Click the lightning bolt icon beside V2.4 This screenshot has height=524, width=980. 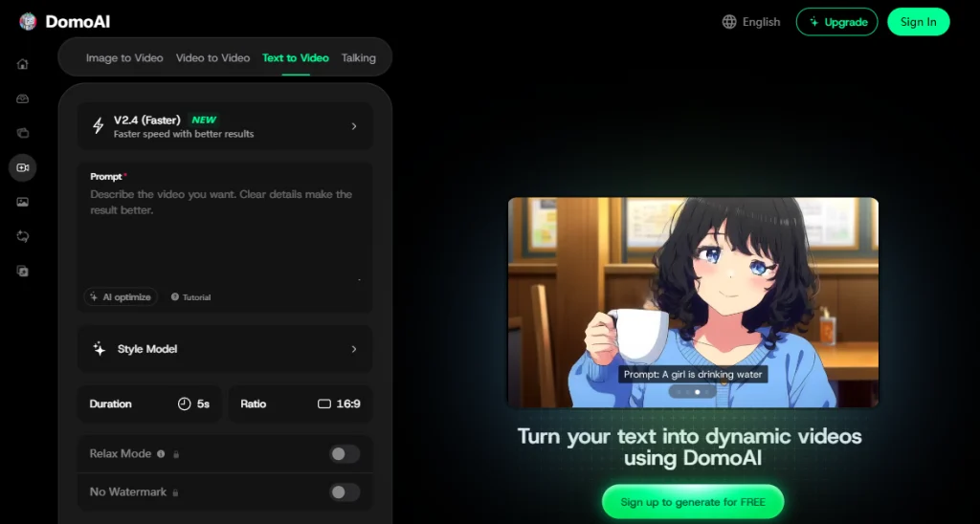(x=99, y=125)
